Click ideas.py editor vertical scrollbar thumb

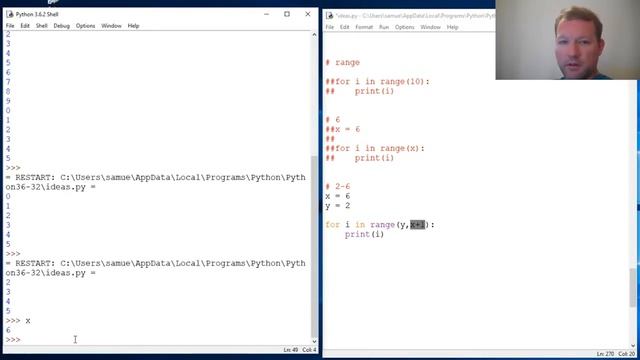(x=633, y=288)
